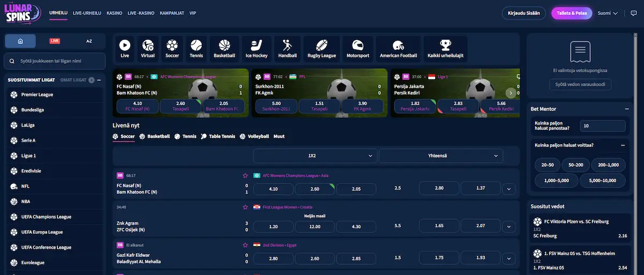
Task: Favorite the FC Nasaf match star
Action: point(245,175)
